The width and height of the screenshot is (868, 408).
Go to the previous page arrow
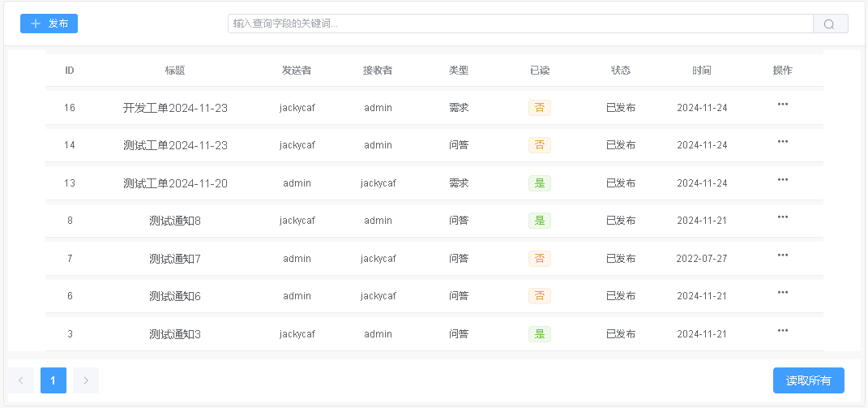pyautogui.click(x=21, y=380)
